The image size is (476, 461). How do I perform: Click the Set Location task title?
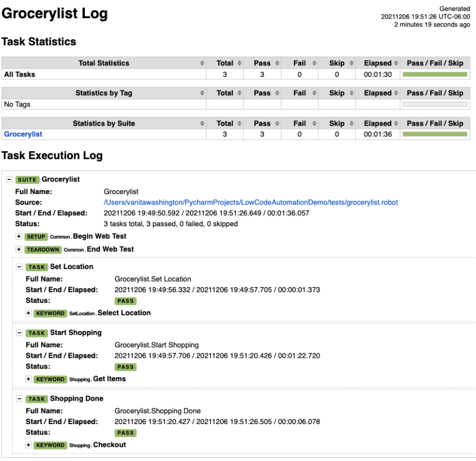click(72, 266)
